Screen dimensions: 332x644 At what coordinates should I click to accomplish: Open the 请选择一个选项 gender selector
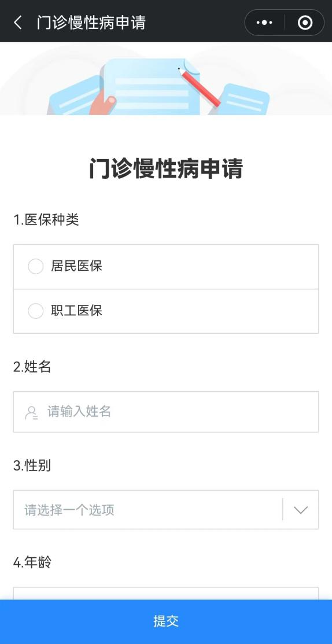pos(166,510)
